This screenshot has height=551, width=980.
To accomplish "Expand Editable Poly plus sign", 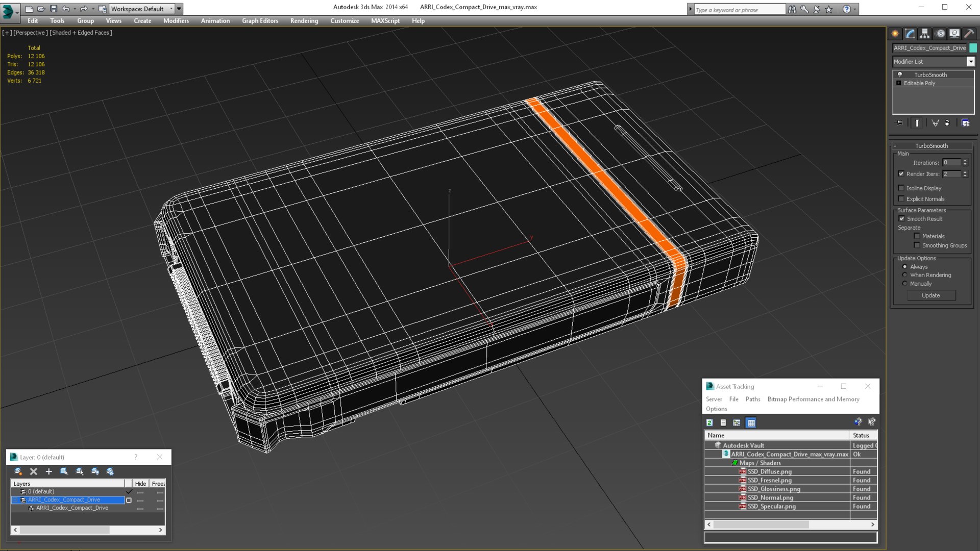I will click(x=899, y=83).
